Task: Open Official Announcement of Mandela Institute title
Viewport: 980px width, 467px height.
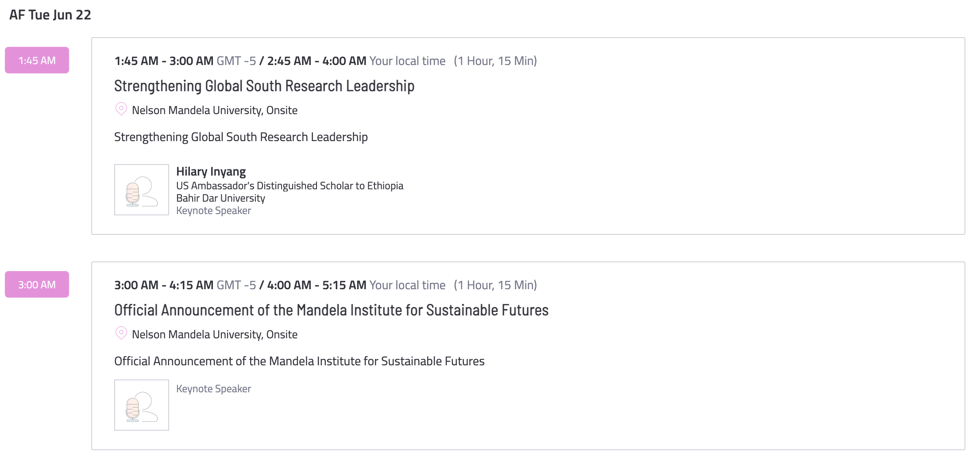Action: tap(331, 310)
